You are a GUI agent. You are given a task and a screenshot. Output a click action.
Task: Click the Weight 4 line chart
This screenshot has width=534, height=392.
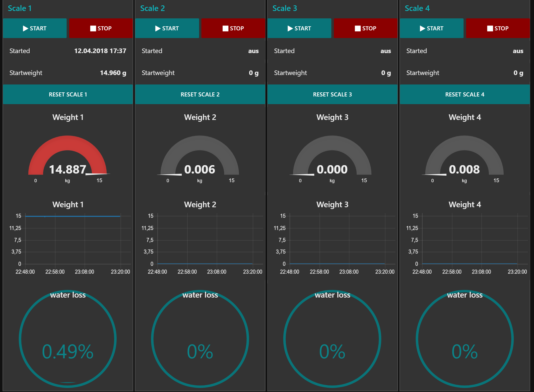pyautogui.click(x=466, y=244)
